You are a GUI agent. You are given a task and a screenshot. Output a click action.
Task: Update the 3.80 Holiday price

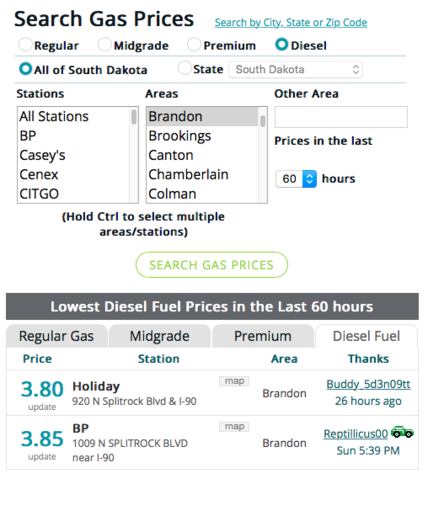42,407
